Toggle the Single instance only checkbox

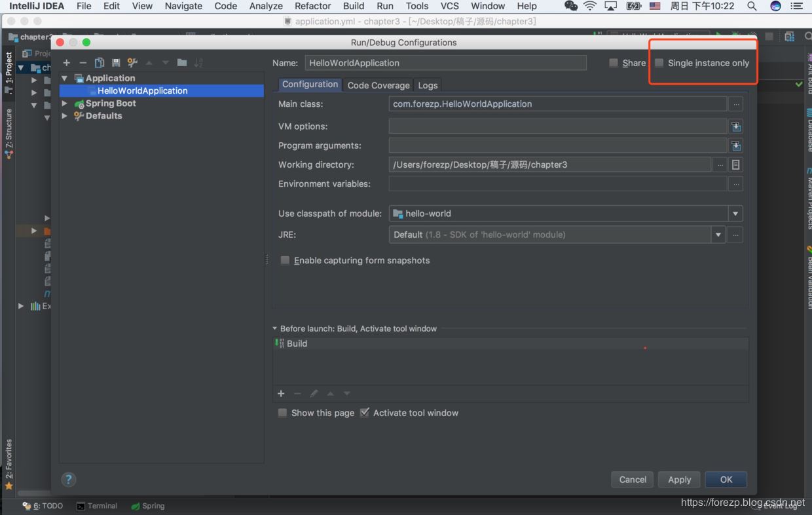pyautogui.click(x=659, y=63)
